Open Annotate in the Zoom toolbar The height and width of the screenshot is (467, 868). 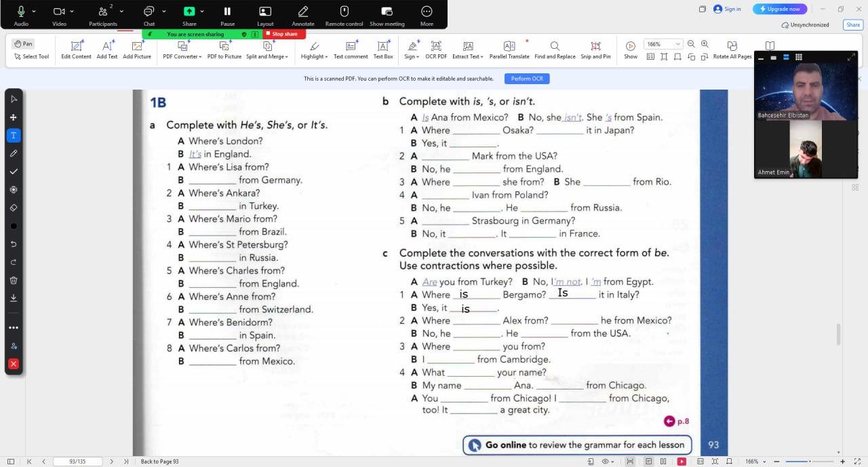[303, 15]
